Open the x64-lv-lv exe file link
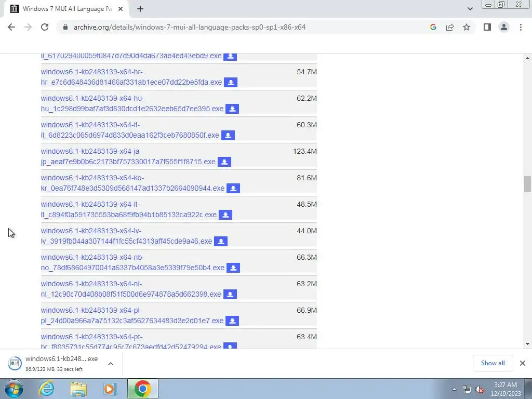The image size is (532, 399). (126, 236)
